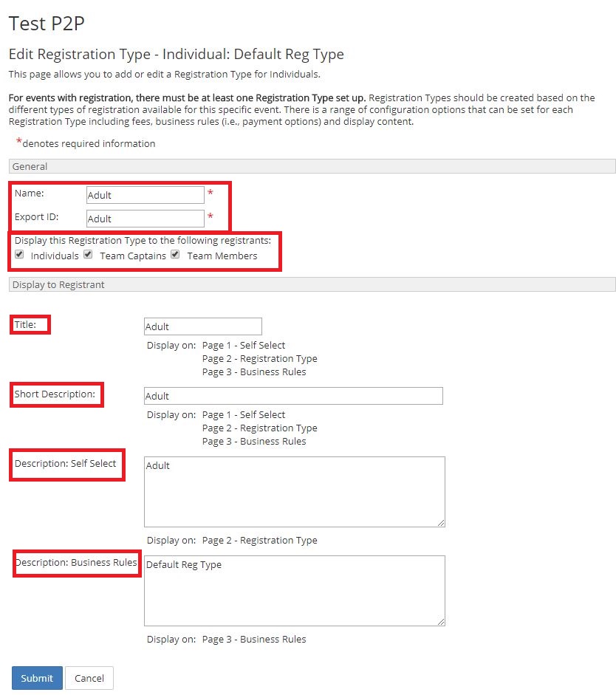Toggle the Team Captains checkbox

(88, 254)
